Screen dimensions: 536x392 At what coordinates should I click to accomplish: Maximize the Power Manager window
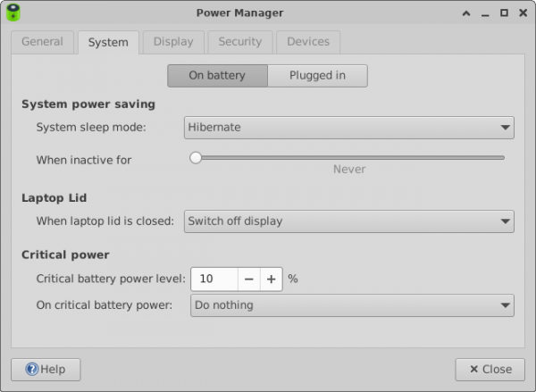(504, 13)
